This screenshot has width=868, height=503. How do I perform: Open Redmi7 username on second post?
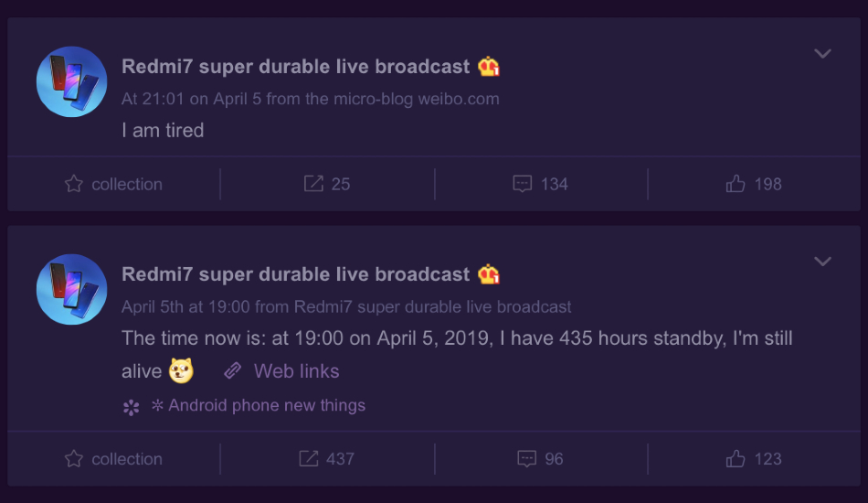click(x=296, y=274)
